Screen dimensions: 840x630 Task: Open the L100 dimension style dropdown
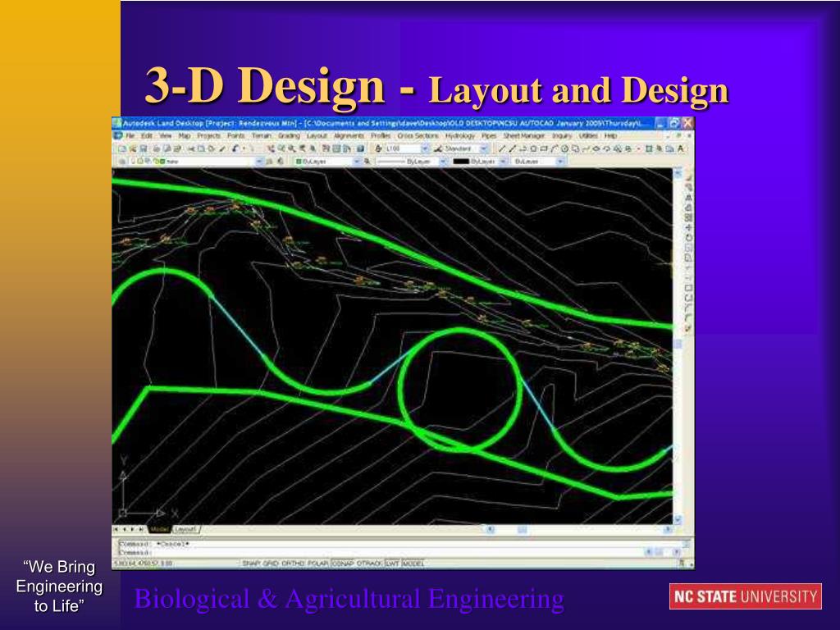coord(407,148)
